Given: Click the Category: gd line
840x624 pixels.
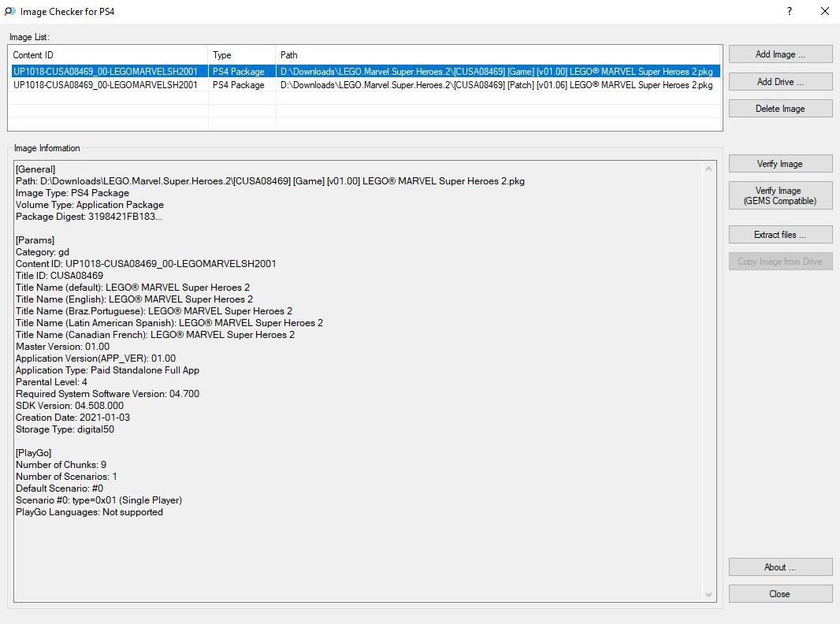Looking at the screenshot, I should pos(43,252).
